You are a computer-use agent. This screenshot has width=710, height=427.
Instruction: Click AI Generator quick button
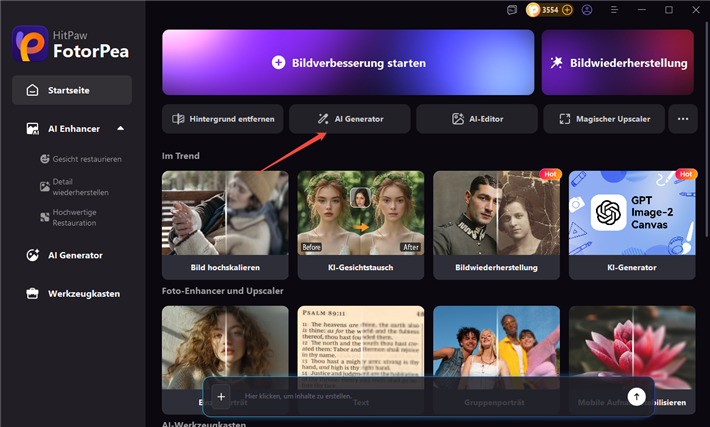click(350, 119)
